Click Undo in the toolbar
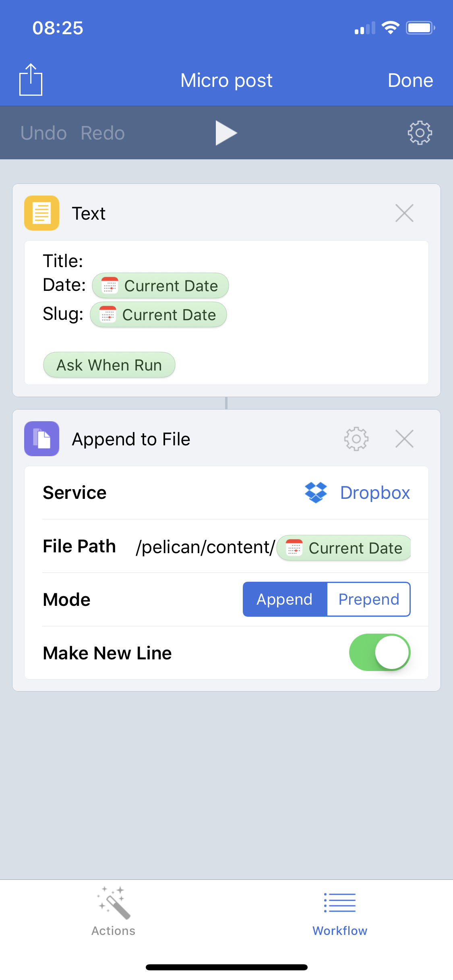 tap(43, 133)
